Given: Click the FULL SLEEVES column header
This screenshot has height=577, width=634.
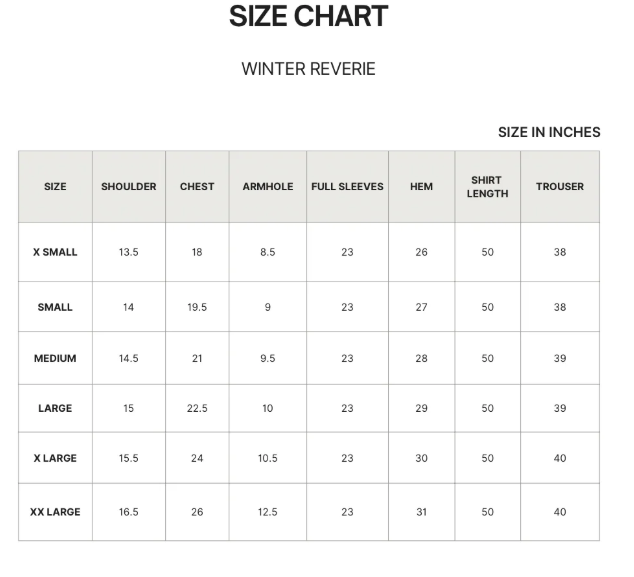Looking at the screenshot, I should tap(347, 187).
